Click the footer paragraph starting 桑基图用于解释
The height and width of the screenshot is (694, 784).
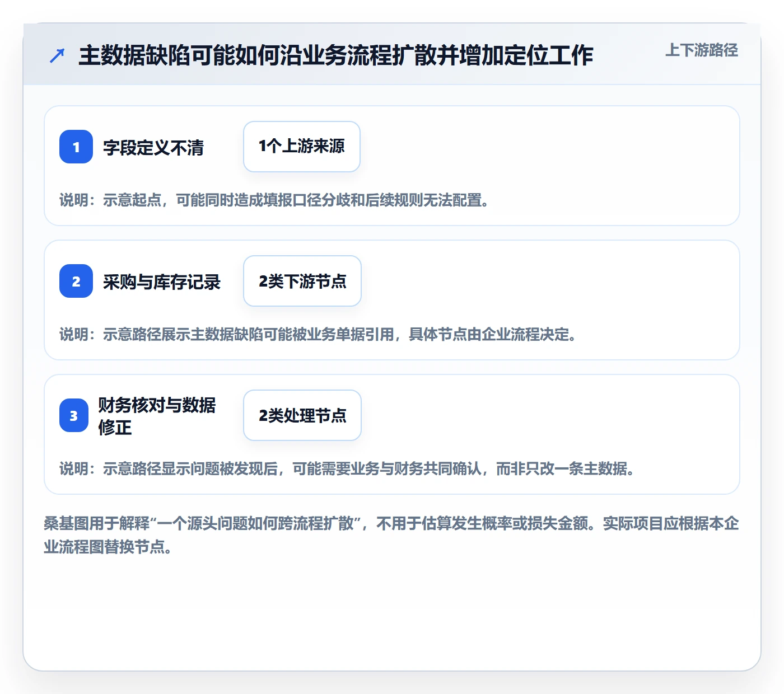point(391,535)
